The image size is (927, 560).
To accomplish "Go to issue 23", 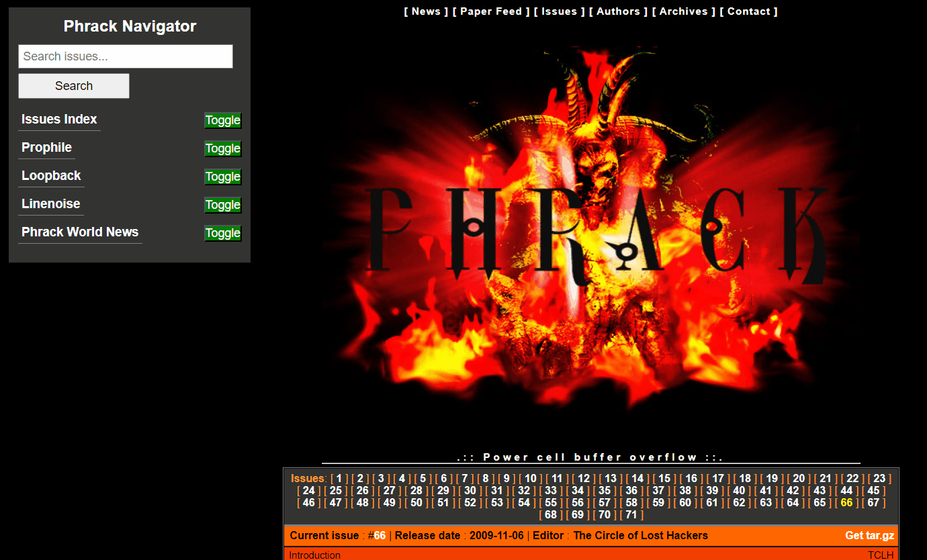I will coord(879,479).
